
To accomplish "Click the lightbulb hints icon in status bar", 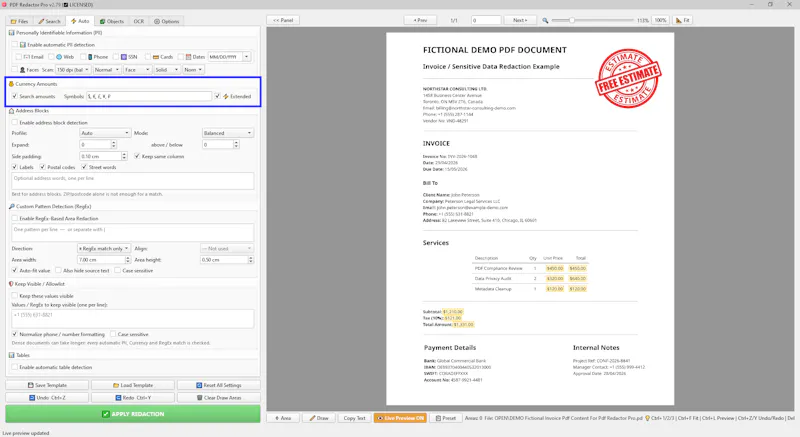I will click(647, 418).
